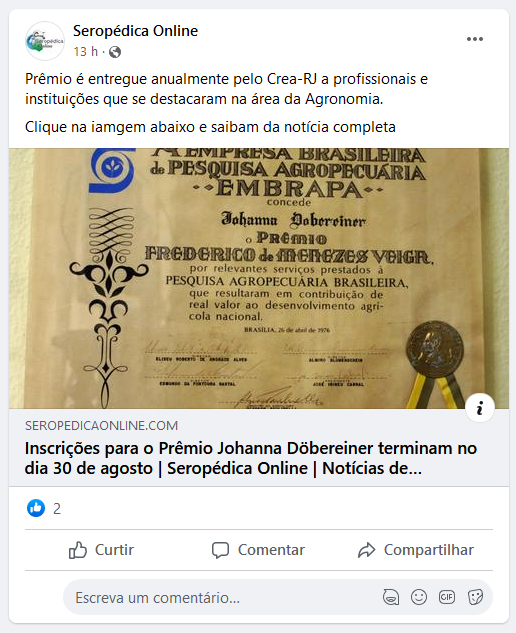Viewport: 516px width, 633px height.
Task: Open the Seropédica Online page name
Action: (136, 31)
